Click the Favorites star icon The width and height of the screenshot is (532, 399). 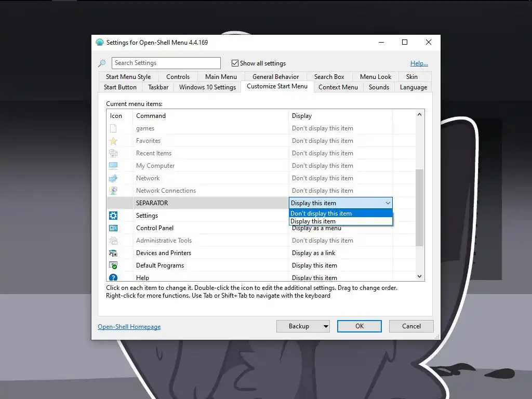click(x=113, y=141)
